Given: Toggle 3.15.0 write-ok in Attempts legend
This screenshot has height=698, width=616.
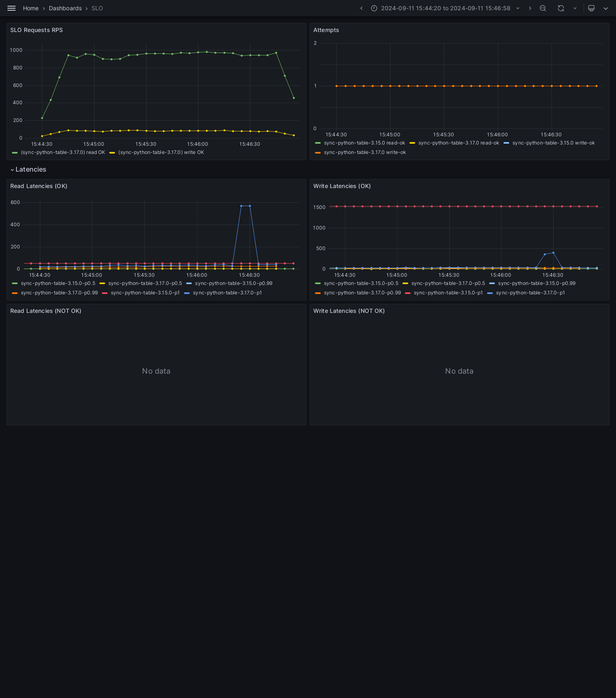Looking at the screenshot, I should 554,143.
